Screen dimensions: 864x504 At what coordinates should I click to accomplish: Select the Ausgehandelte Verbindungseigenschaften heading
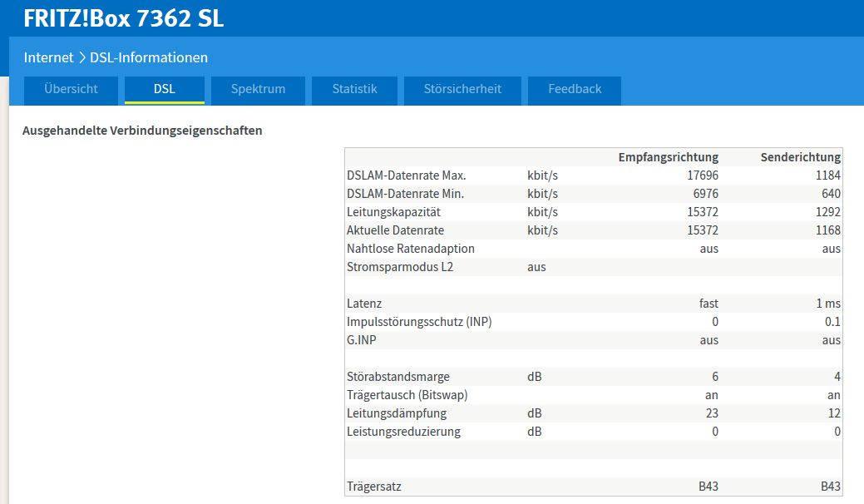pos(142,131)
